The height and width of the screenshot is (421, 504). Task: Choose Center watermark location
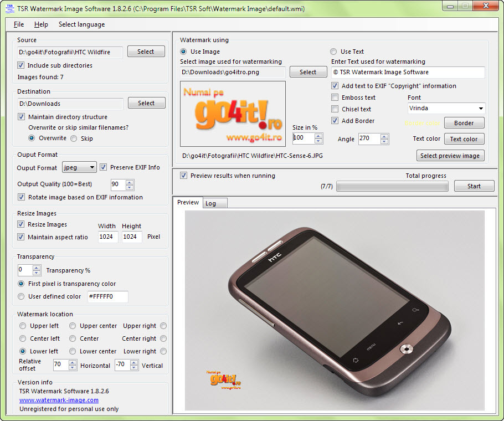(73, 338)
